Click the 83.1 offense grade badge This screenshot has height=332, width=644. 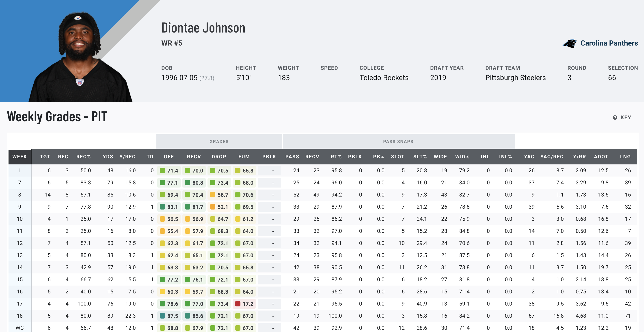click(169, 207)
